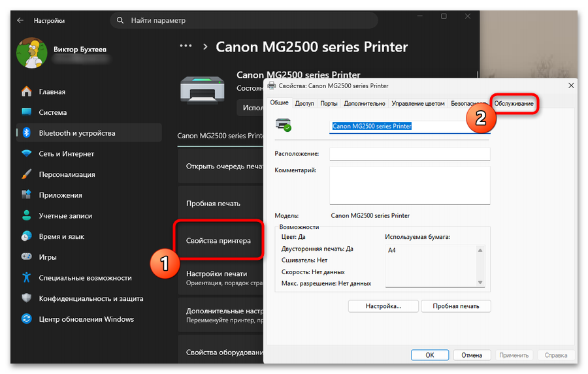The width and height of the screenshot is (588, 374).
Task: Click the large printer image in Settings
Action: 202,90
